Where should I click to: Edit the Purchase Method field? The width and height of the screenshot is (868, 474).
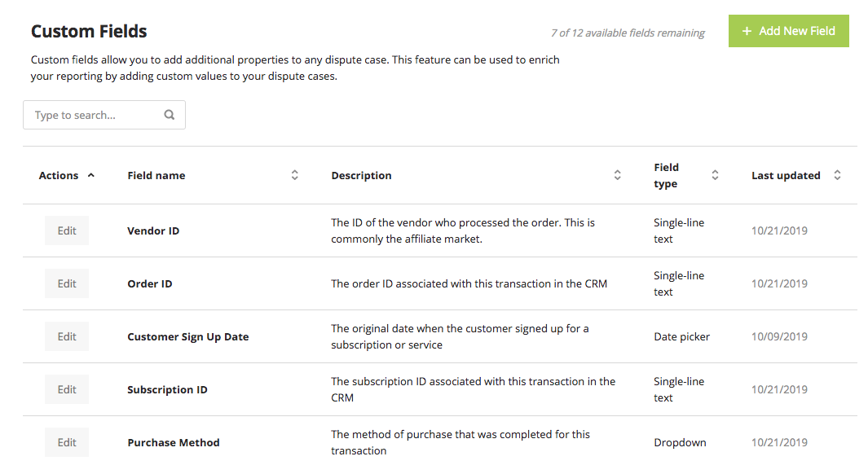pyautogui.click(x=67, y=442)
